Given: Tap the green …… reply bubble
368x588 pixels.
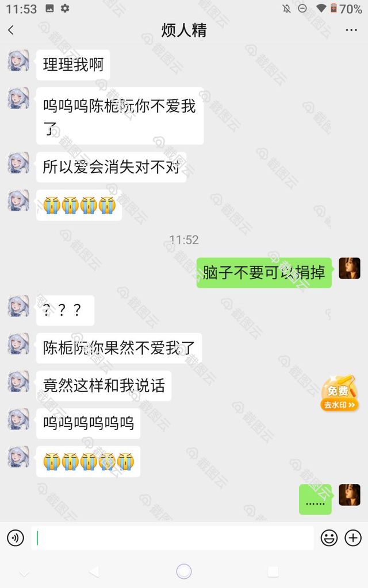Looking at the screenshot, I should click(316, 499).
